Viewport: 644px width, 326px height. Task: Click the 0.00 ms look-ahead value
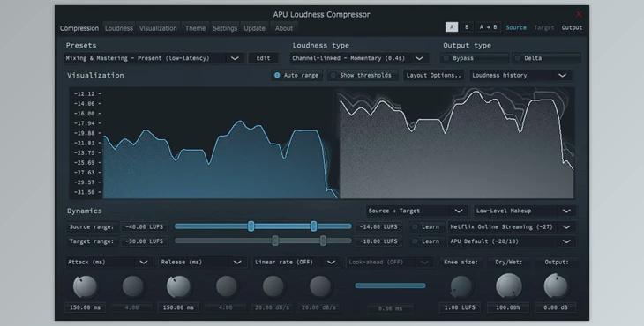click(390, 308)
